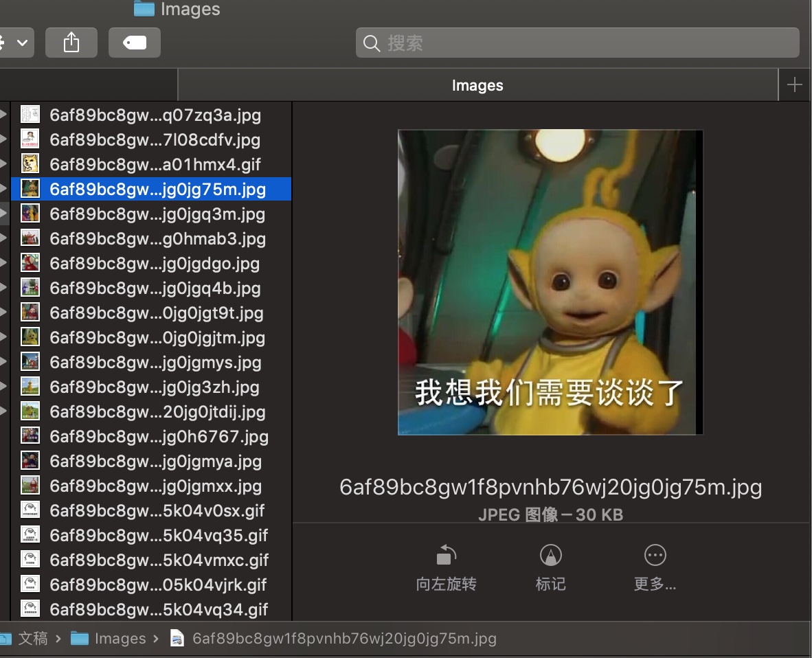Select file 6af89bc8gw...q07zq3a.jpg
The image size is (812, 658).
click(150, 115)
